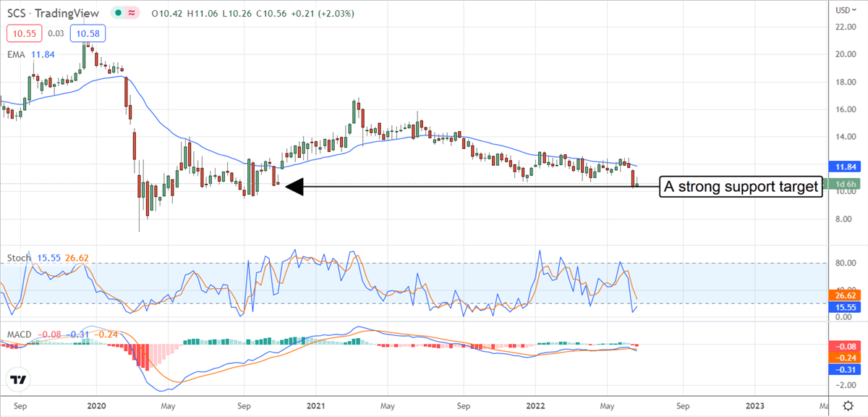Open the USD currency selector
The width and height of the screenshot is (868, 417).
pos(843,11)
